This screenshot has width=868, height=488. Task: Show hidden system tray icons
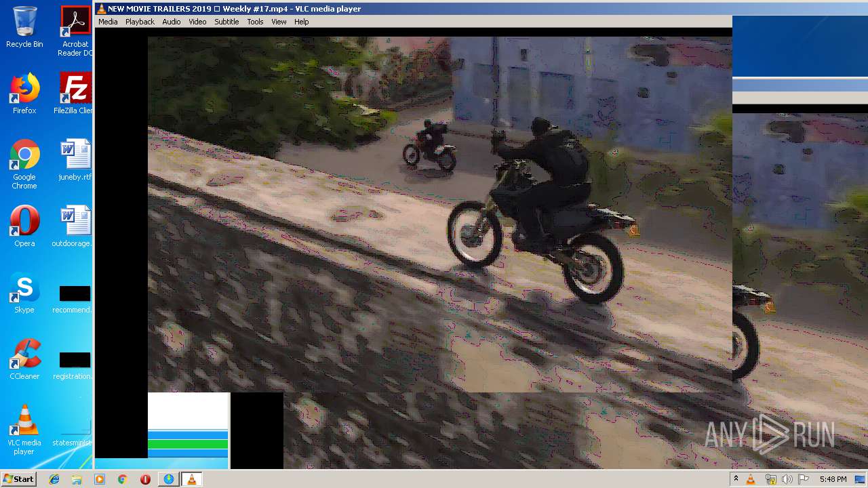tap(736, 479)
